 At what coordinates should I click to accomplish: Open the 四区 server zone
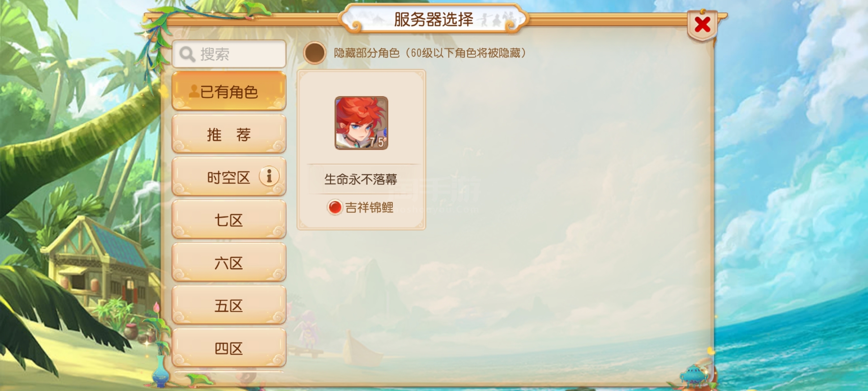[229, 348]
